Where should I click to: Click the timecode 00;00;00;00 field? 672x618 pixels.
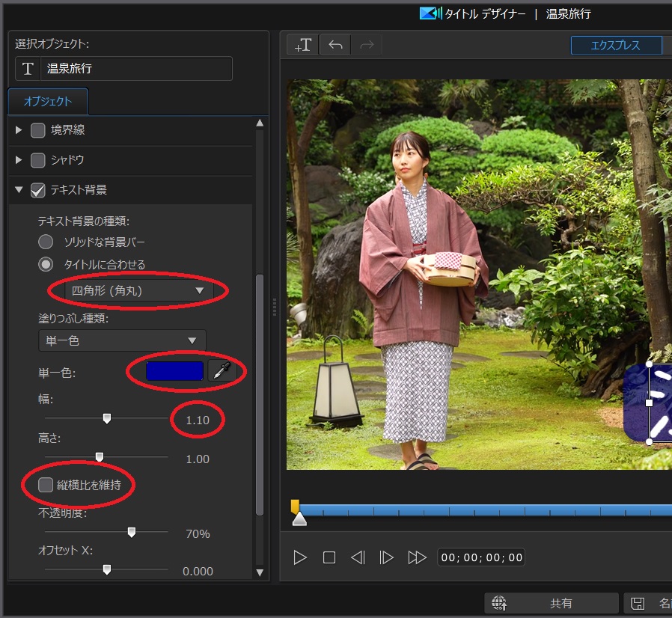(x=481, y=557)
